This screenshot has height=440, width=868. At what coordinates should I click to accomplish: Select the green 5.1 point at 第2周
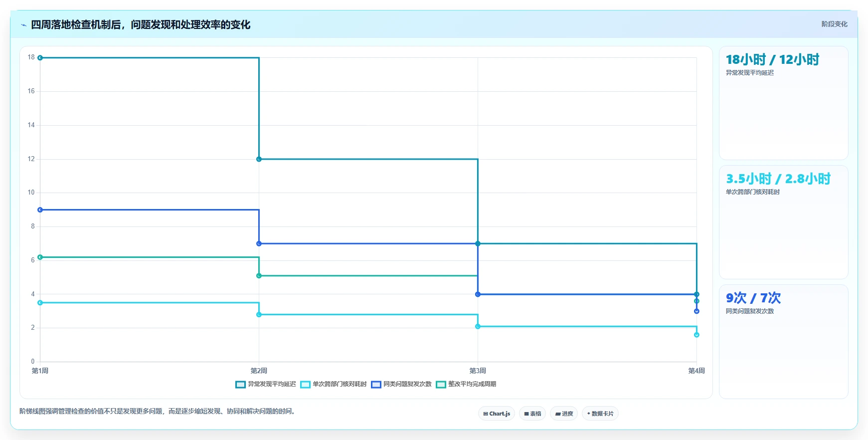point(259,276)
